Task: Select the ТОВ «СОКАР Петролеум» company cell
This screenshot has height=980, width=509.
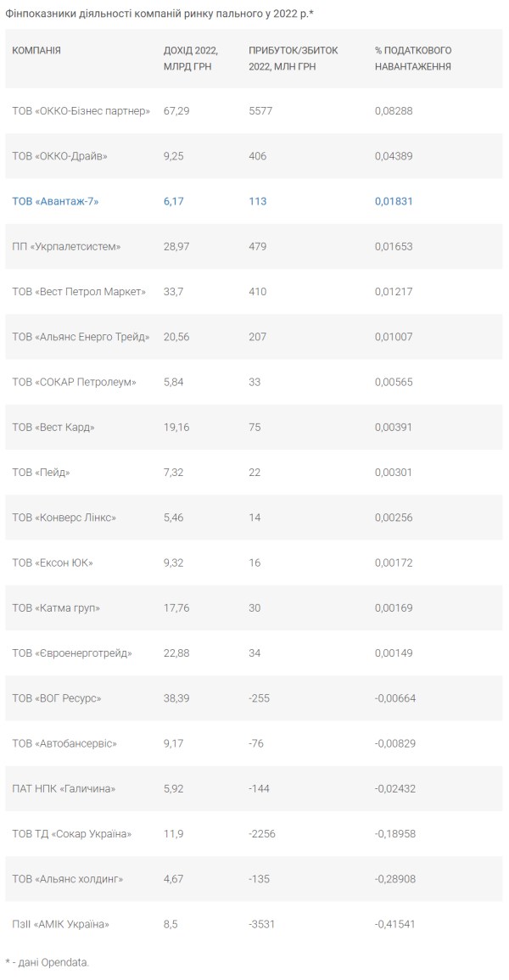Action: [74, 382]
